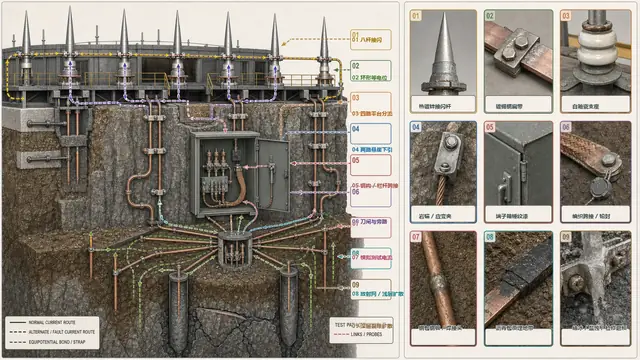Select the yellow 01 八杆接闪 callout box
The image size is (640, 360).
tap(371, 40)
